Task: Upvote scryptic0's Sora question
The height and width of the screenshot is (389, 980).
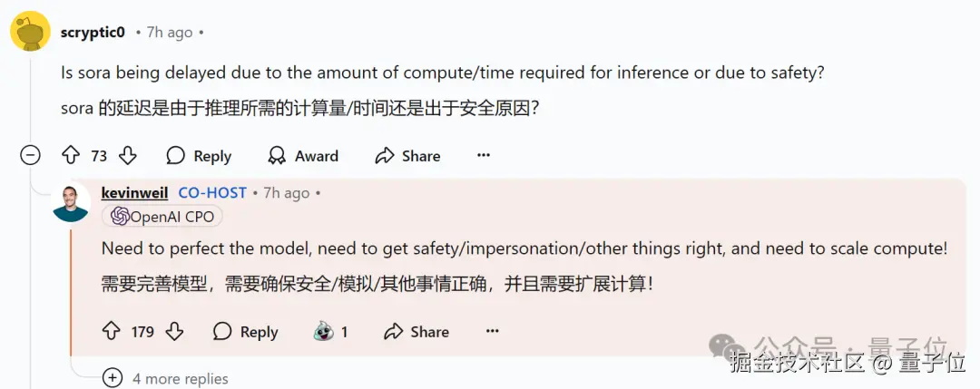Action: pyautogui.click(x=71, y=155)
